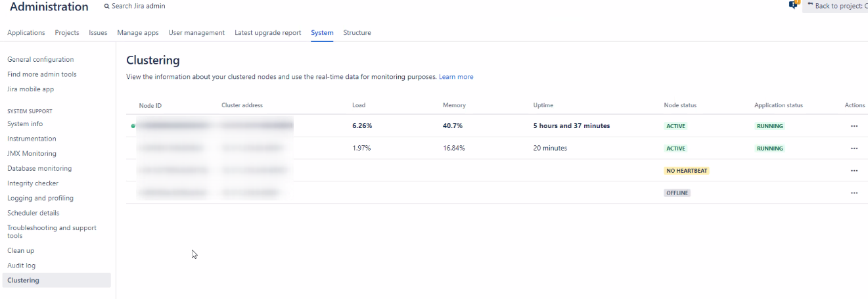Click the Load column header
Image resolution: width=868 pixels, height=299 pixels.
359,105
